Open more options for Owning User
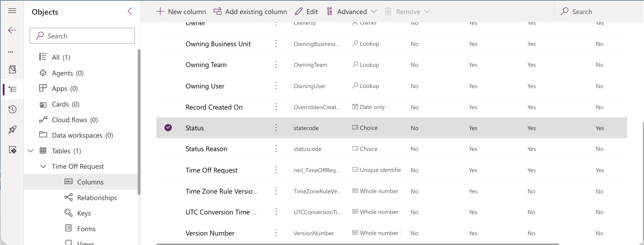This screenshot has width=644, height=245. pyautogui.click(x=276, y=86)
